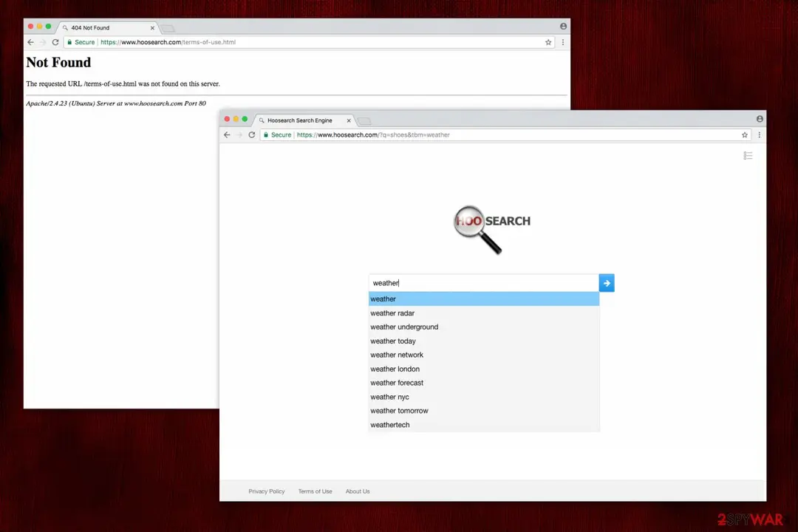Bookmark the 404 page with star icon

548,42
